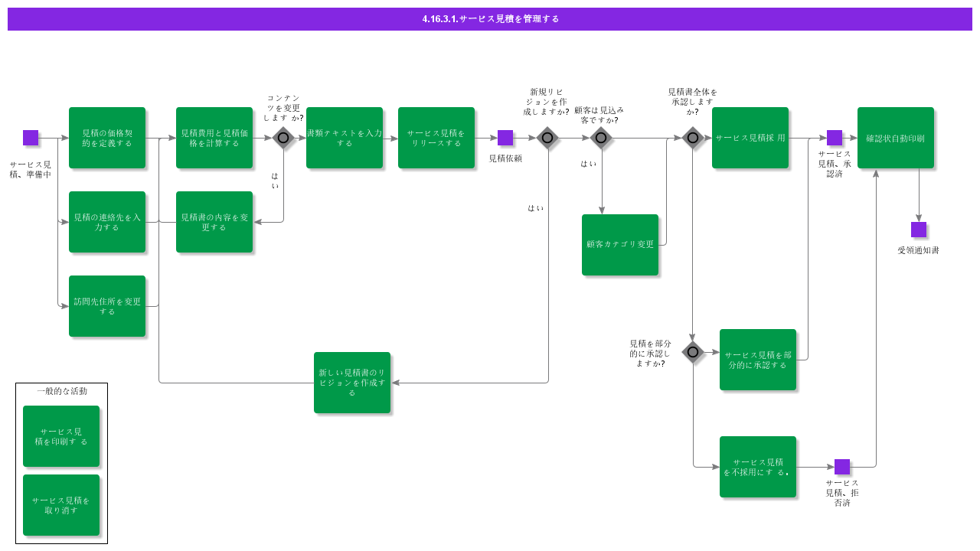
Task: Click the merge gateway after 見積依頼
Action: tap(547, 138)
